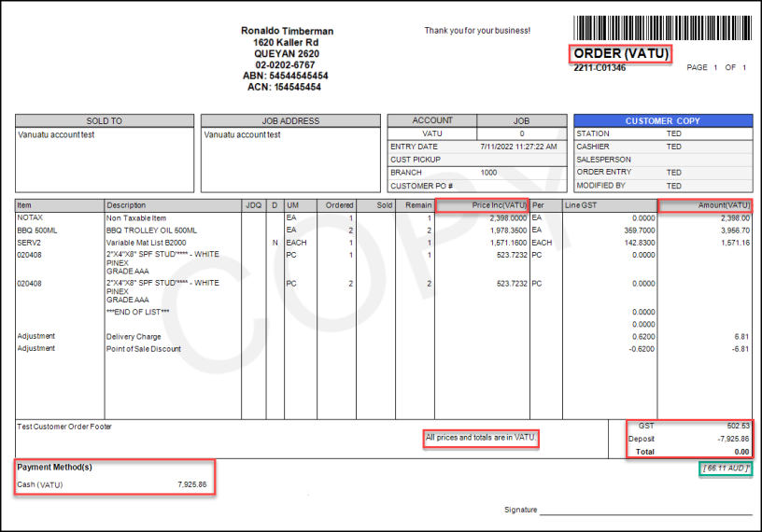
Task: Select the ORDER (VATU) heading
Action: [621, 53]
